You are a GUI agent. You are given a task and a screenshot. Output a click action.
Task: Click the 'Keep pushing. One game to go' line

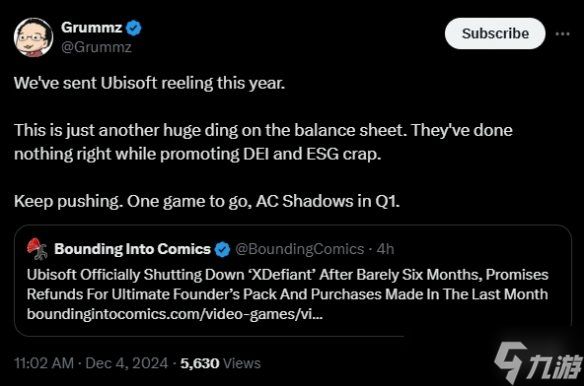[x=207, y=201]
